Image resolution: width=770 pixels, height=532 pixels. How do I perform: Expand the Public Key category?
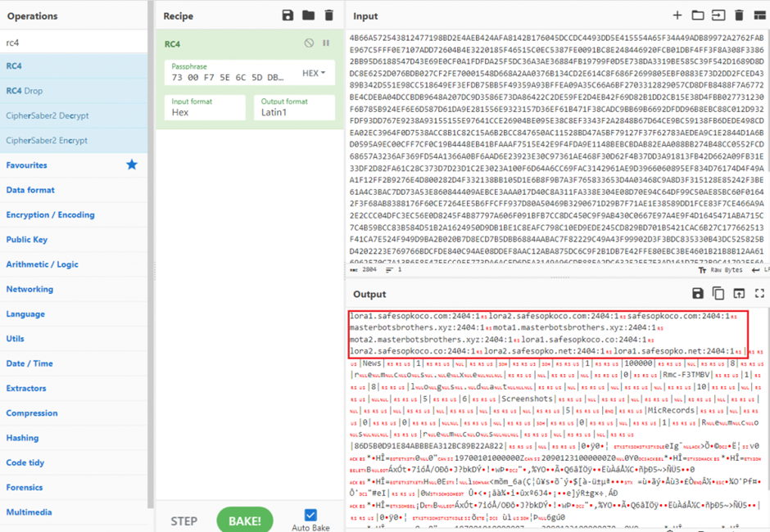coord(74,240)
